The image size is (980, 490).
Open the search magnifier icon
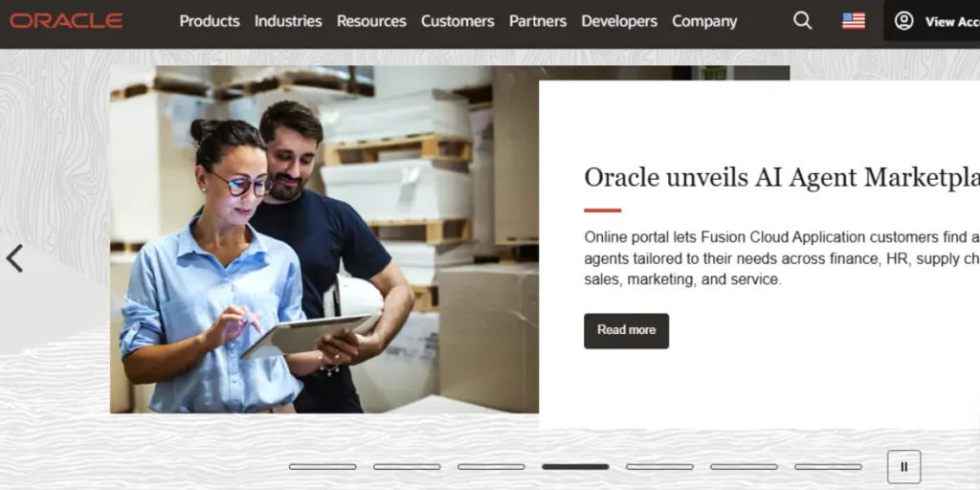(803, 21)
